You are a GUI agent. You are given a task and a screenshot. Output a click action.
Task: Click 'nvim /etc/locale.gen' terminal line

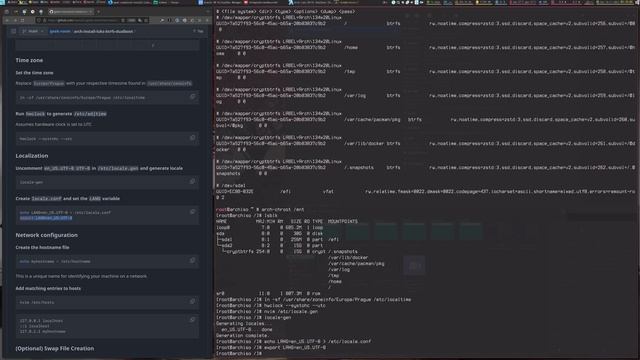click(267, 311)
